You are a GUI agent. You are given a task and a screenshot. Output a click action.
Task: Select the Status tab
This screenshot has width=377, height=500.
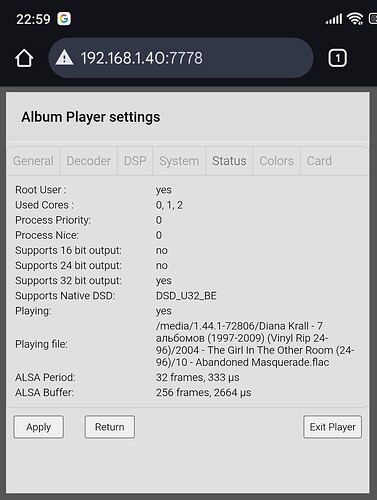(229, 161)
